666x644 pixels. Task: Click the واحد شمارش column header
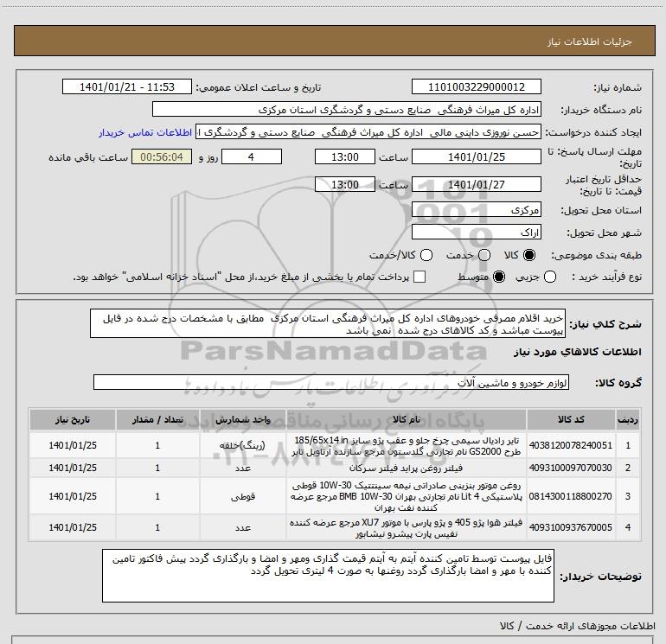click(x=243, y=419)
